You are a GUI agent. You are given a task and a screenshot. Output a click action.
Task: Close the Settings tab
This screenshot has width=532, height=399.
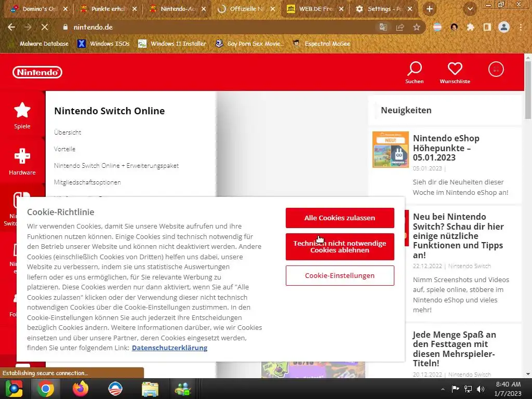pyautogui.click(x=410, y=9)
